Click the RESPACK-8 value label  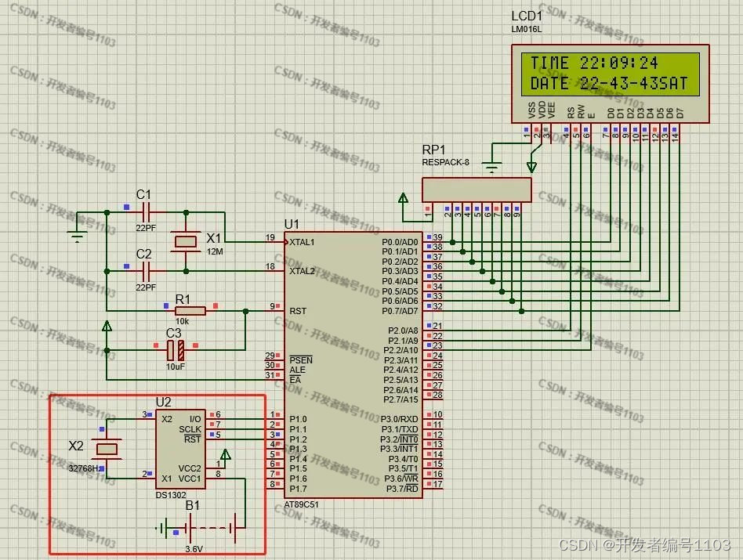[x=445, y=162]
